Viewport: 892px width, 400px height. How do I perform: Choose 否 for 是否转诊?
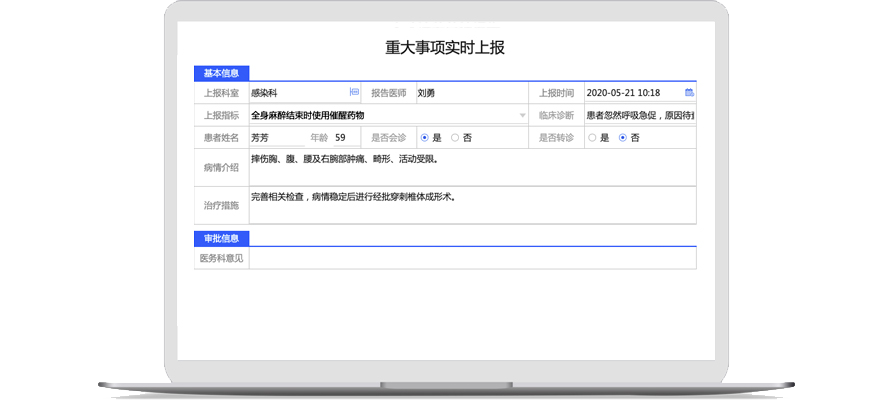click(x=623, y=138)
